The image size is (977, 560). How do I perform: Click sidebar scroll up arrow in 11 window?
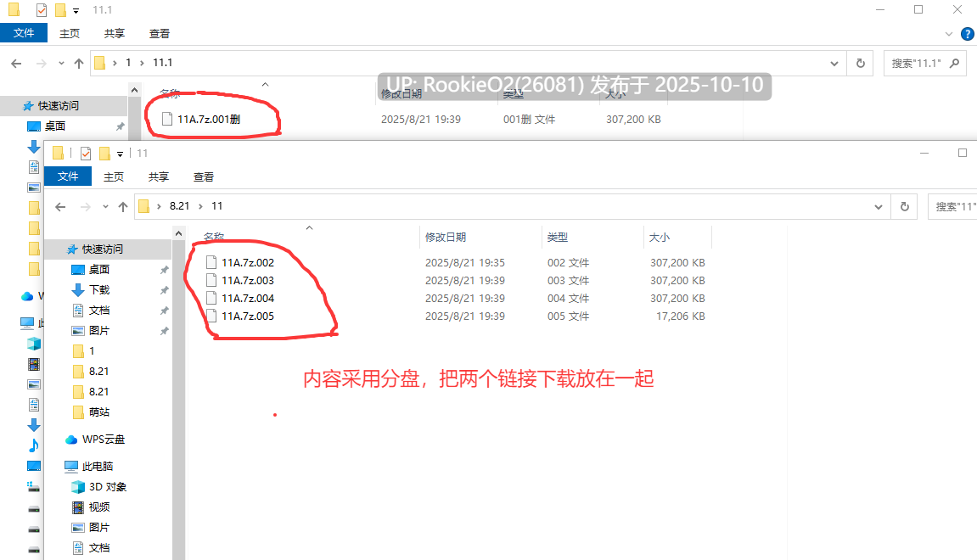point(179,233)
